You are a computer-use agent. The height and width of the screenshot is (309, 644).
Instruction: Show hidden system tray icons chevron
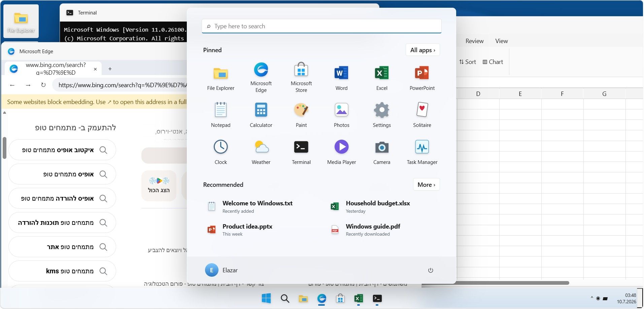(591, 298)
